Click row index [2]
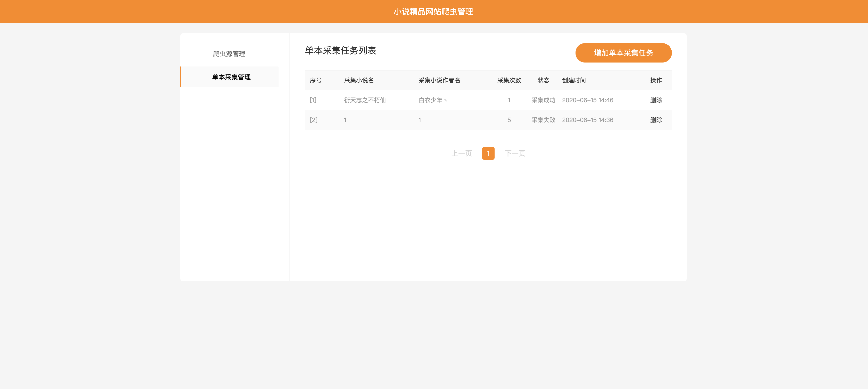The image size is (868, 389). coord(313,120)
